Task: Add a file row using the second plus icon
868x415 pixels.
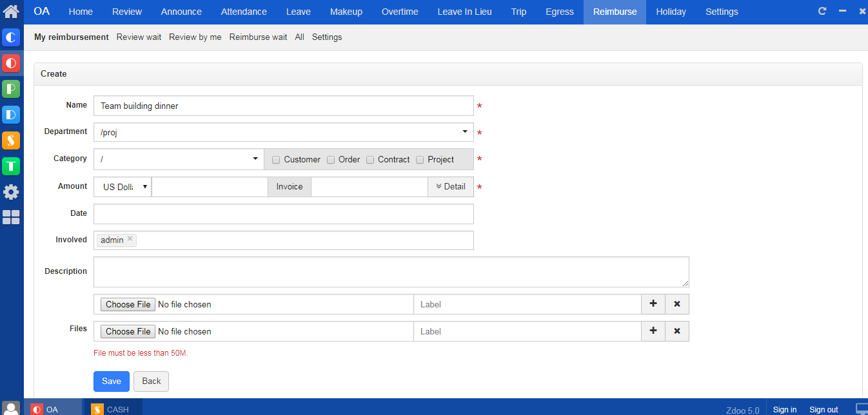Action: (x=653, y=331)
